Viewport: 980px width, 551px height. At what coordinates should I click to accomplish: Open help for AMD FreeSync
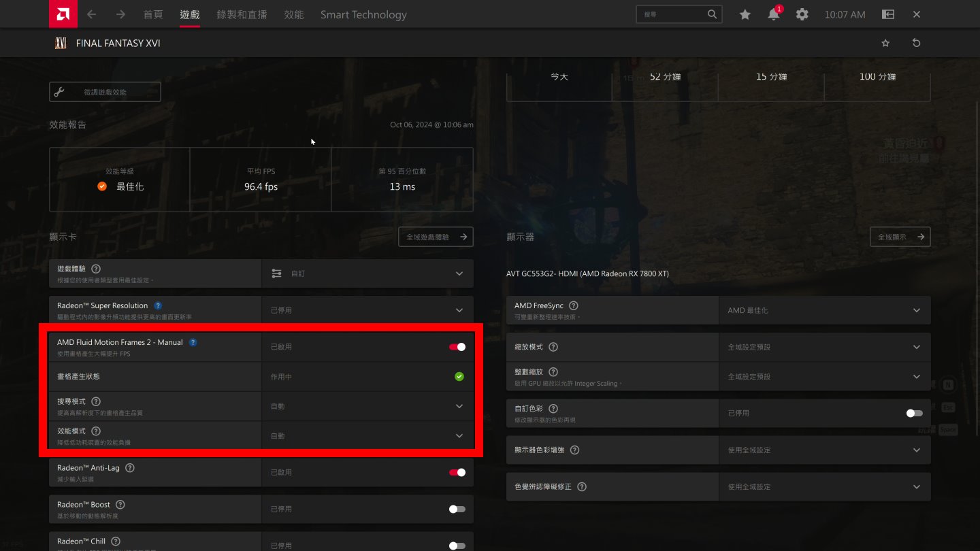pos(574,306)
